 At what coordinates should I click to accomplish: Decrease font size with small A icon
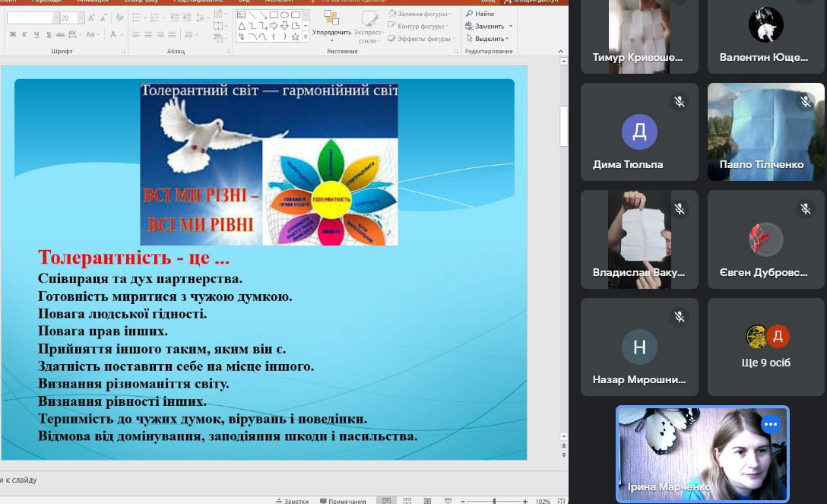[x=103, y=18]
